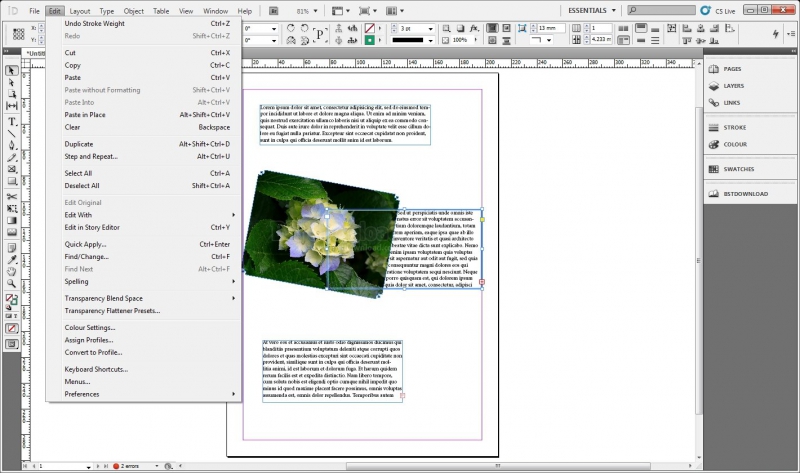The height and width of the screenshot is (473, 800).
Task: Open the stroke type dropdown
Action: point(430,40)
